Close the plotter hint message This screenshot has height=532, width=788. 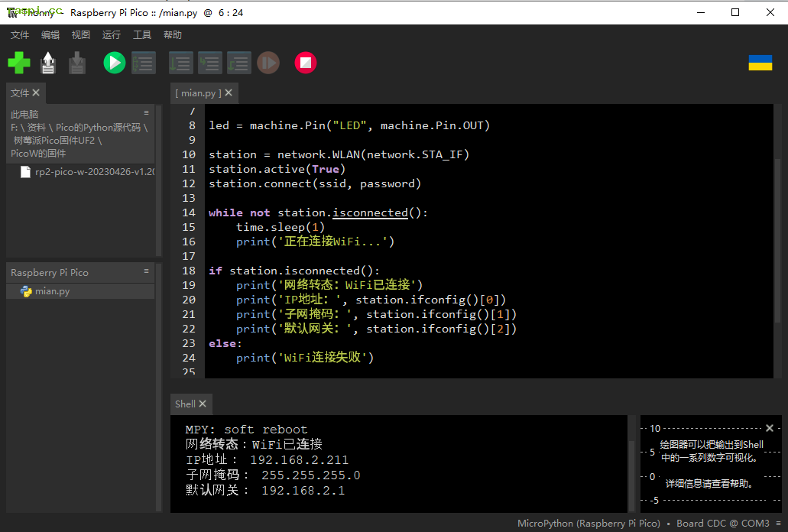[x=770, y=428]
